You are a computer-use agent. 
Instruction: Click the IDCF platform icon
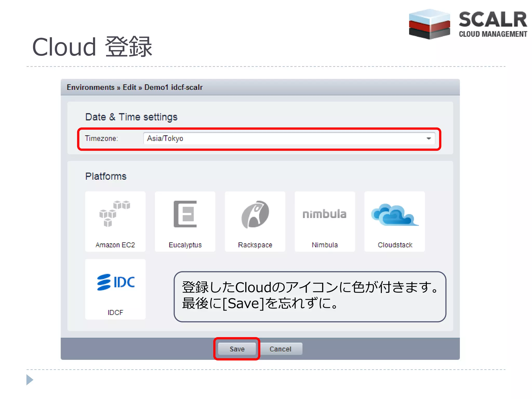click(115, 289)
